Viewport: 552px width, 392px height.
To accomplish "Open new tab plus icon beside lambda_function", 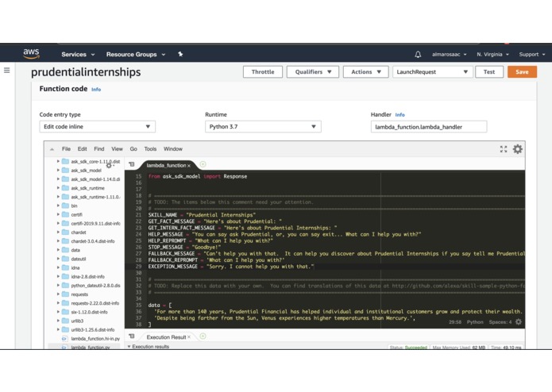I will 203,164.
